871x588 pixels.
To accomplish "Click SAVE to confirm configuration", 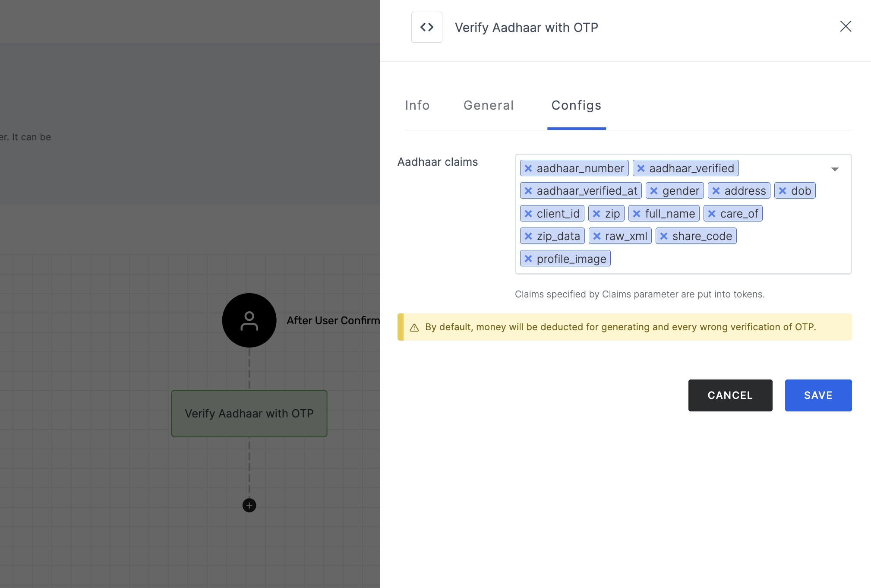I will [x=818, y=395].
